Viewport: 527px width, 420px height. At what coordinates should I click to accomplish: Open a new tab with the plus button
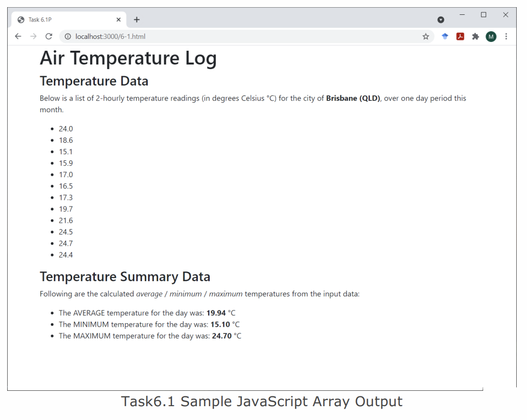[136, 19]
